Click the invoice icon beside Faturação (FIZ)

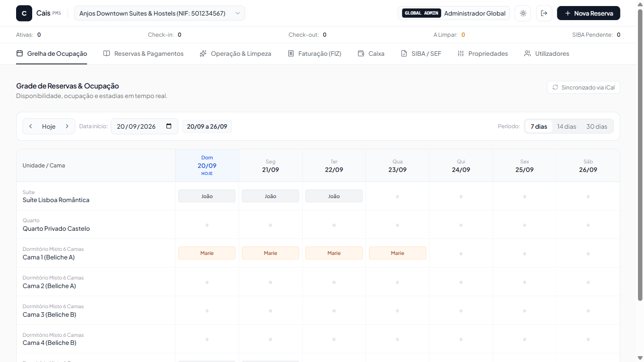click(x=291, y=53)
